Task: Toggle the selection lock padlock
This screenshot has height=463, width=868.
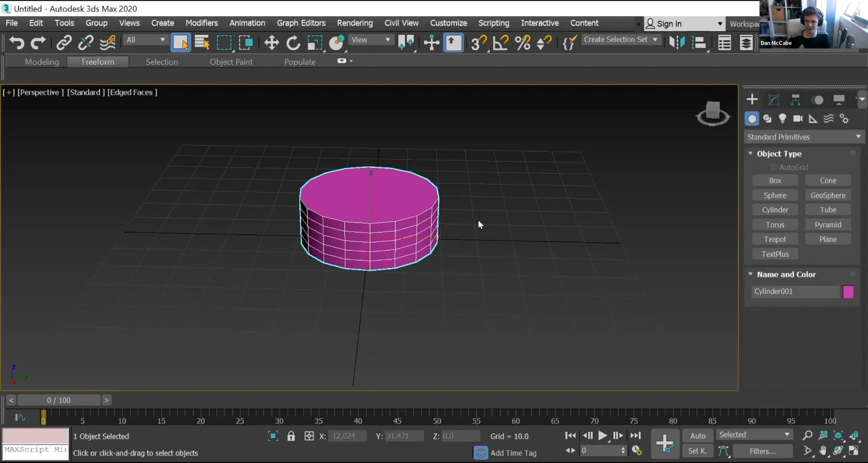Action: tap(290, 436)
